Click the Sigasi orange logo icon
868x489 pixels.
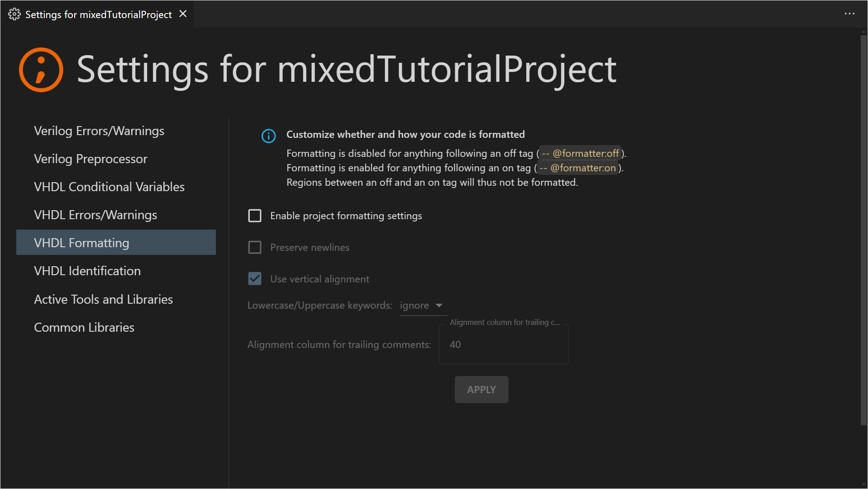[41, 70]
